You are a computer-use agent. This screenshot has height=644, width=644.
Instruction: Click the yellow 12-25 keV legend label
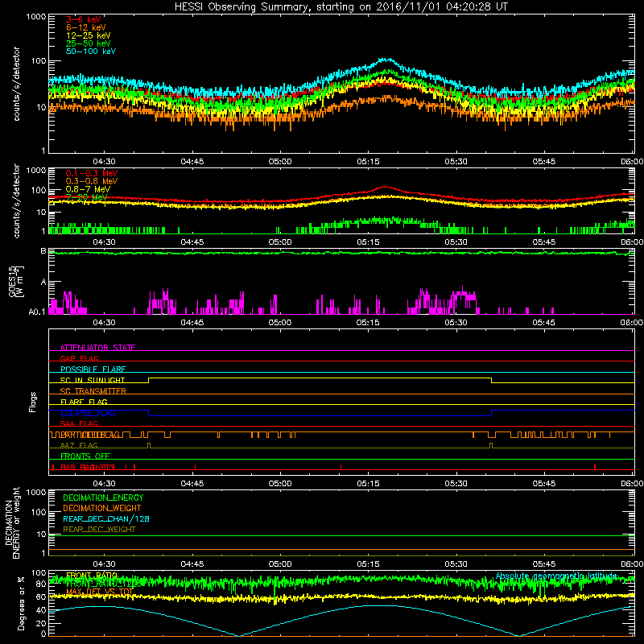[88, 35]
